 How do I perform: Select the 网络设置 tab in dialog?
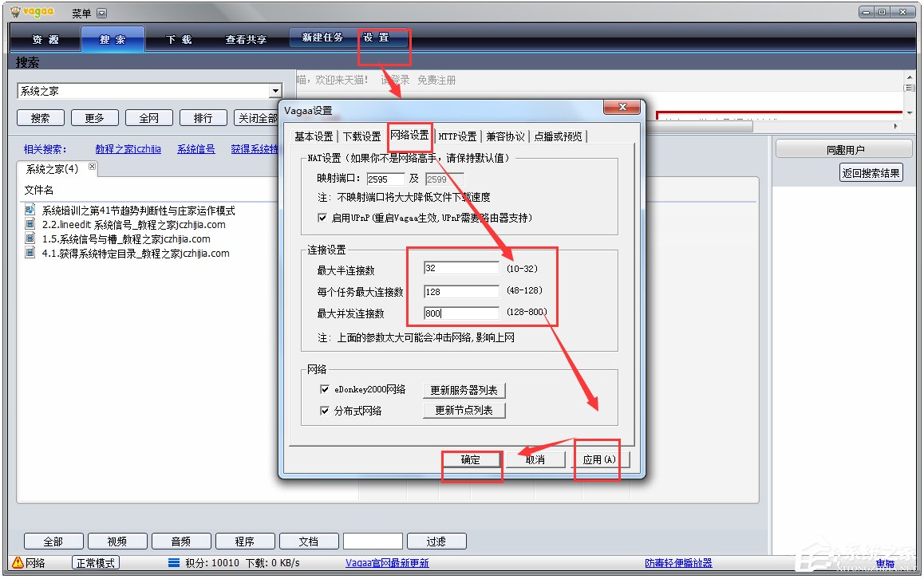tap(409, 135)
